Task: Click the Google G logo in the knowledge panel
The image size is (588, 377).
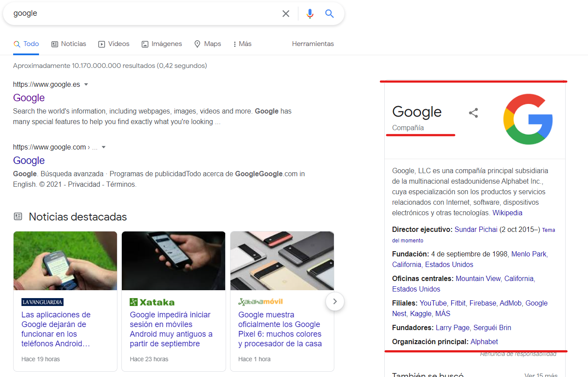Action: pyautogui.click(x=528, y=119)
